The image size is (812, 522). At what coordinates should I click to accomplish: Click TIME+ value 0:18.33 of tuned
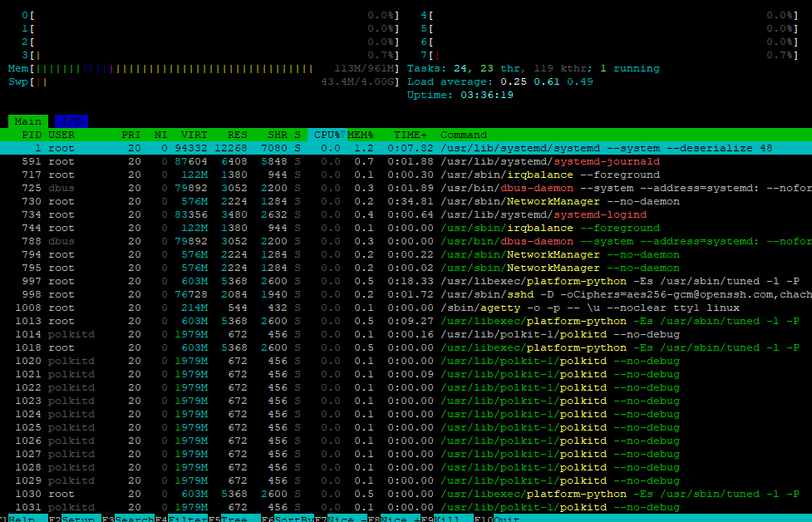tap(410, 281)
